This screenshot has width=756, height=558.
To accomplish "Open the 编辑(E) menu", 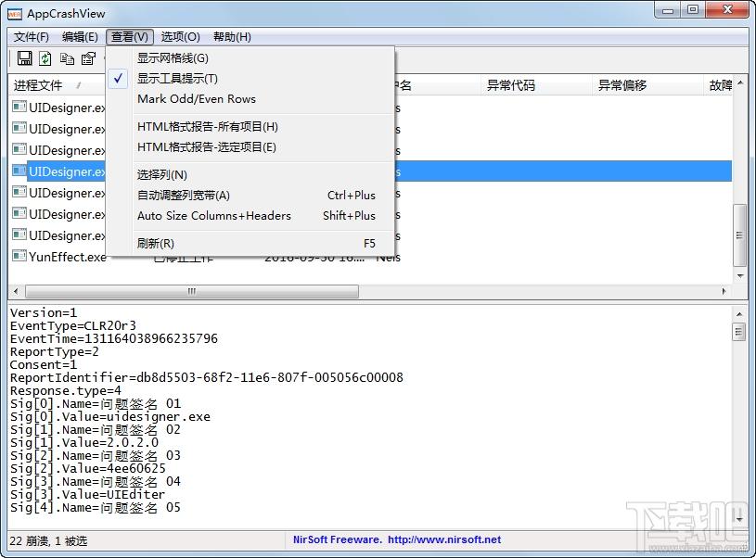I will pyautogui.click(x=80, y=37).
